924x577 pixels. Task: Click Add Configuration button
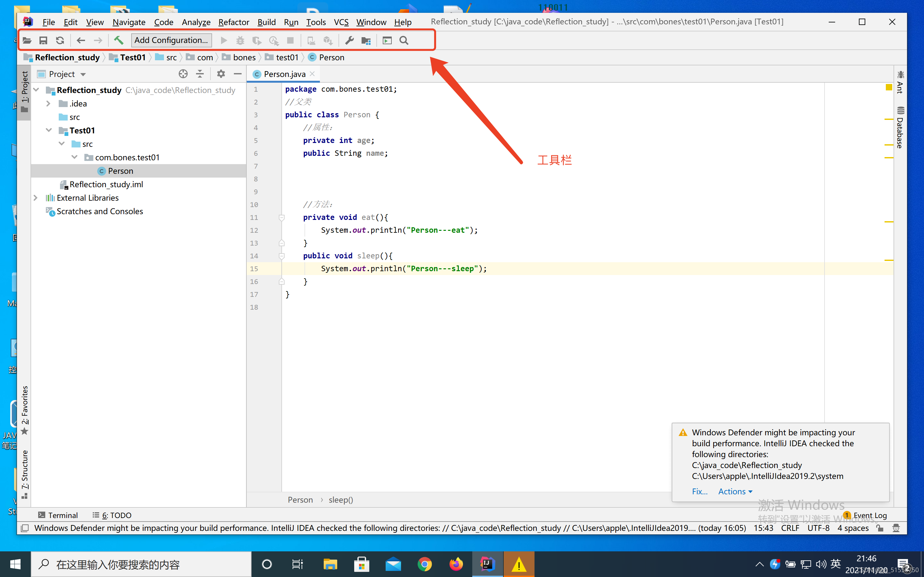pos(171,40)
